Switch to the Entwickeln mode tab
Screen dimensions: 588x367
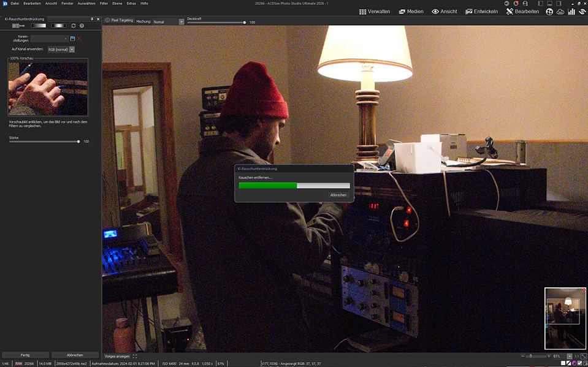pyautogui.click(x=481, y=12)
